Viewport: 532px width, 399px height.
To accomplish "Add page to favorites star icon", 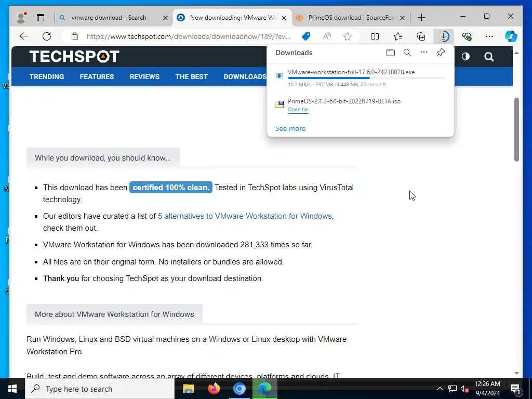I will point(348,36).
